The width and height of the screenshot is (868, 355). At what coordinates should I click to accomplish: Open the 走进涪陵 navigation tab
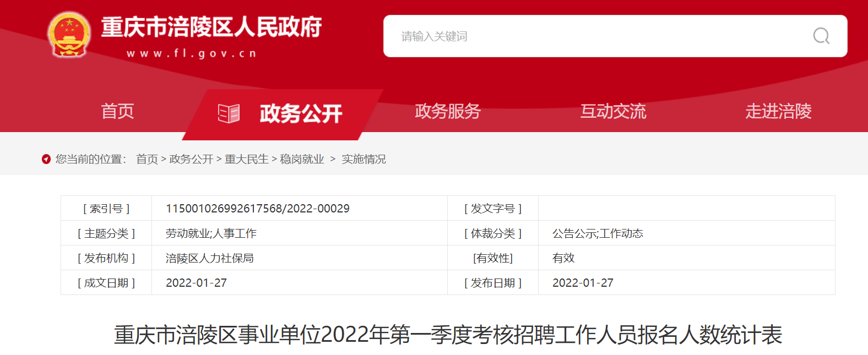[778, 111]
